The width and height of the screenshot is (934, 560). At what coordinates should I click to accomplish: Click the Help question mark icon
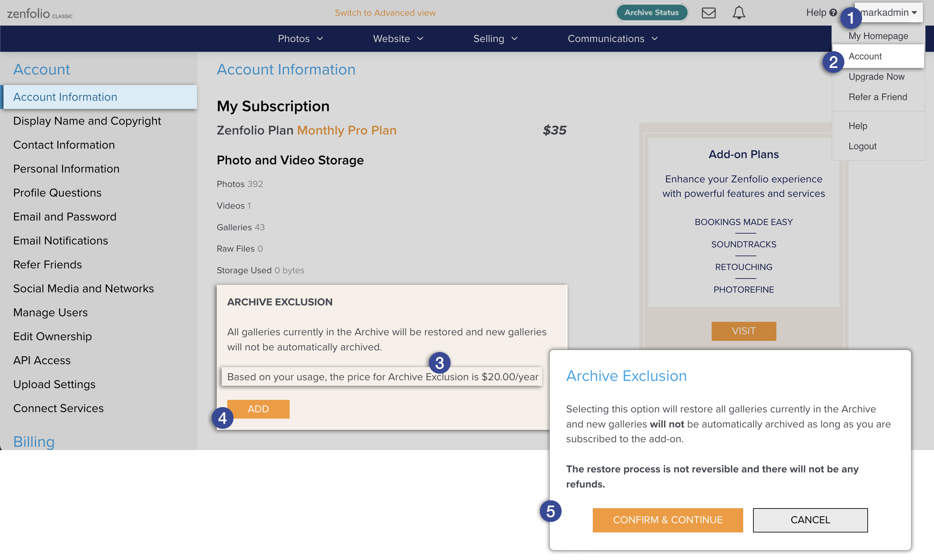coord(833,13)
